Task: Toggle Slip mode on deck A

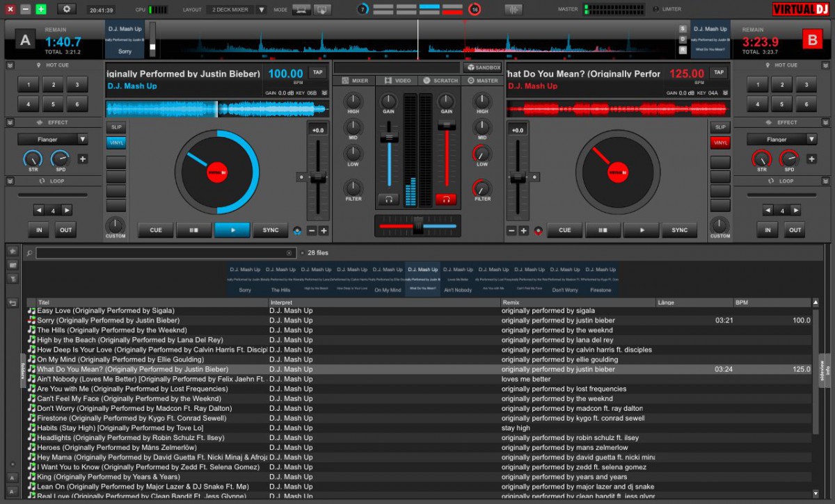Action: [116, 127]
